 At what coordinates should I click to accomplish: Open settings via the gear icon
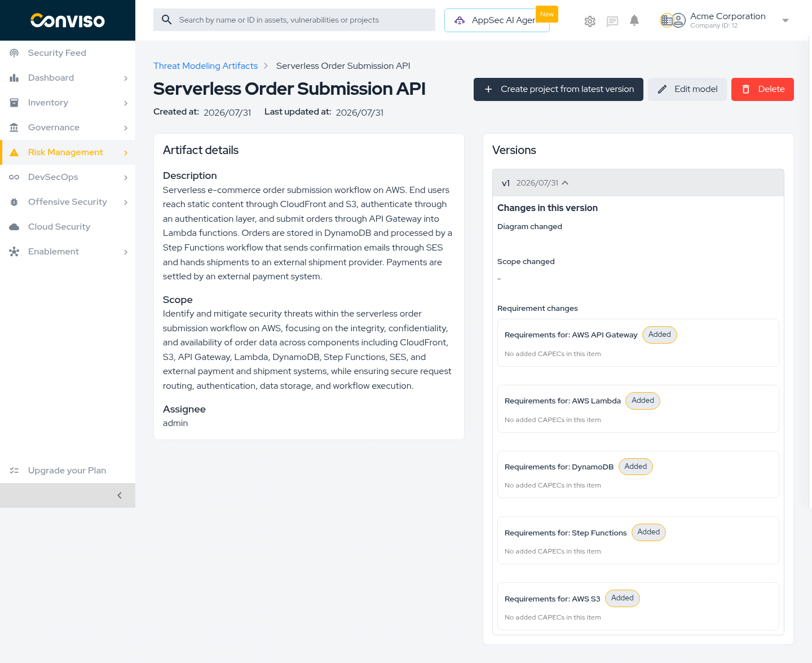point(590,21)
